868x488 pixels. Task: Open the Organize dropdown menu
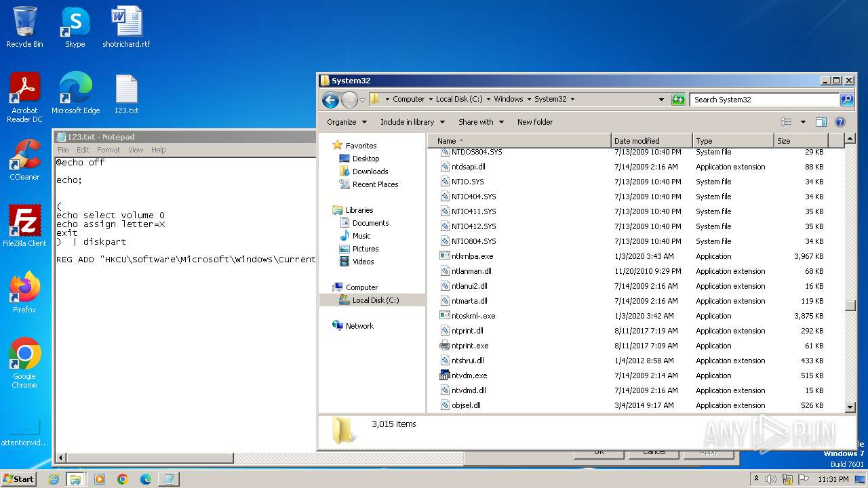click(347, 122)
